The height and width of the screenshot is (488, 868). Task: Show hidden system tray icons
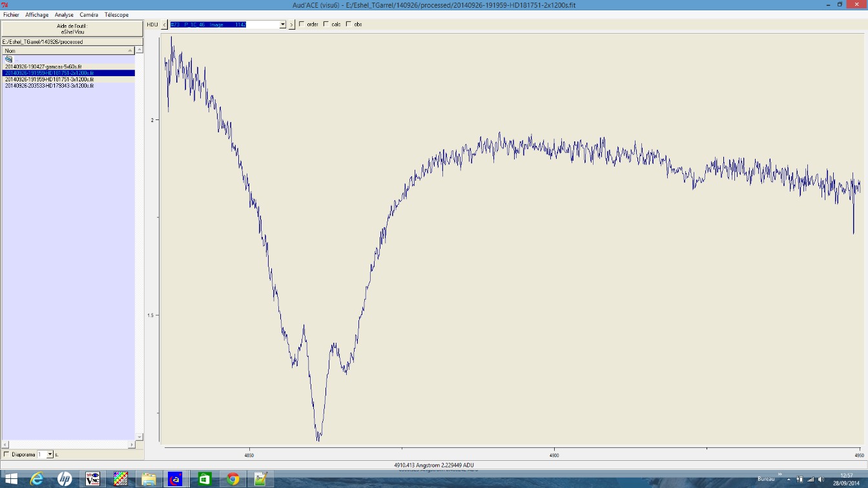pyautogui.click(x=789, y=480)
